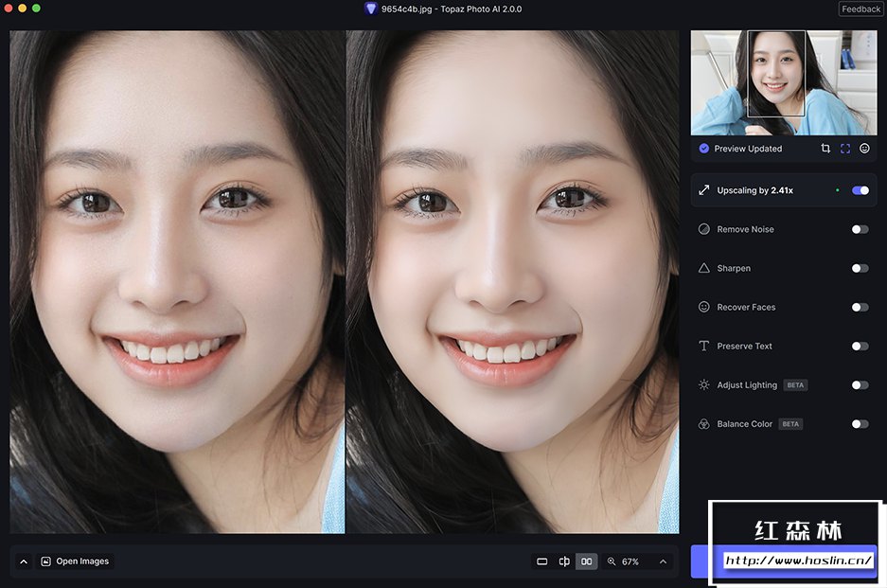The width and height of the screenshot is (887, 588).
Task: Click the Preview Updated checkmark icon
Action: pos(703,149)
